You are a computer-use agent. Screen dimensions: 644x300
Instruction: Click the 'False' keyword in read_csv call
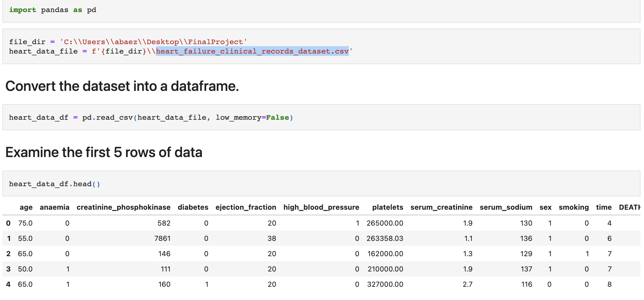(278, 117)
